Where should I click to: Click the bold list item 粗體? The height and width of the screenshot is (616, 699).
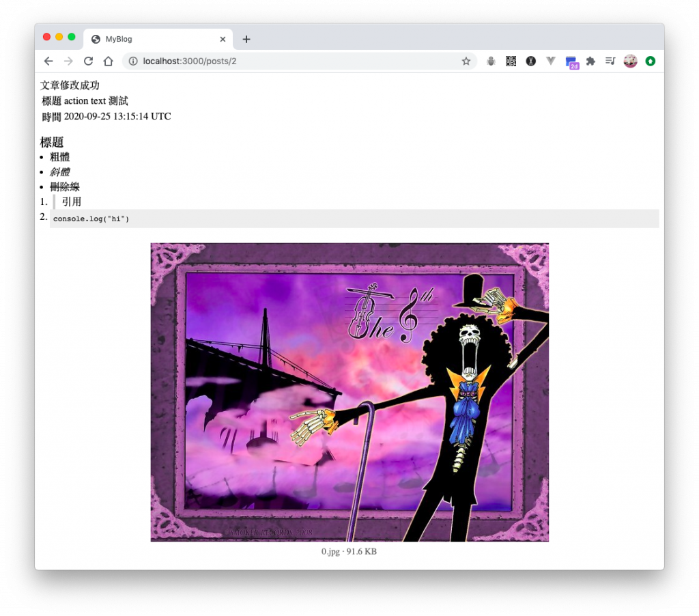60,157
